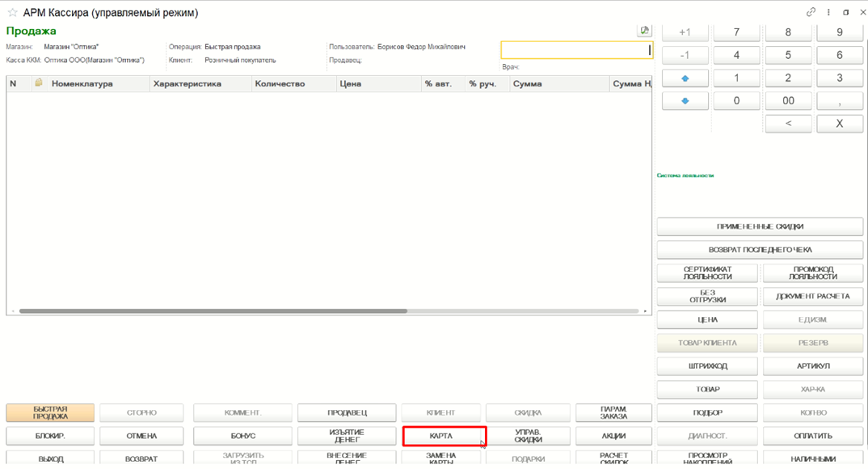Image resolution: width=868 pixels, height=469 pixels.
Task: Click the favorite star icon beside the title
Action: pos(12,12)
